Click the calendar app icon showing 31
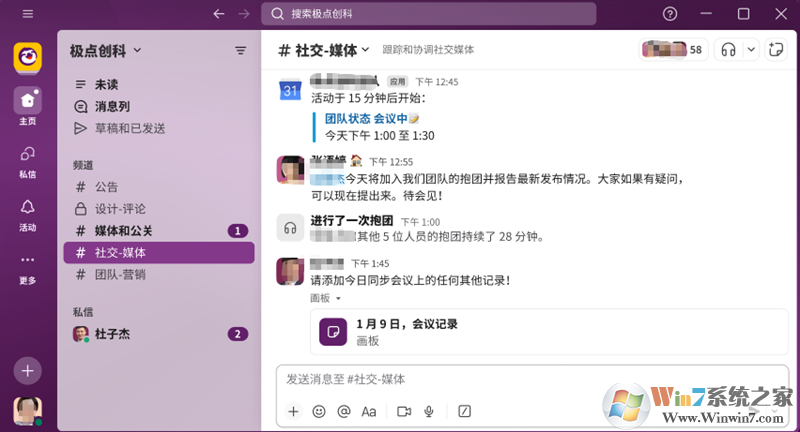The image size is (800, 432). click(290, 90)
